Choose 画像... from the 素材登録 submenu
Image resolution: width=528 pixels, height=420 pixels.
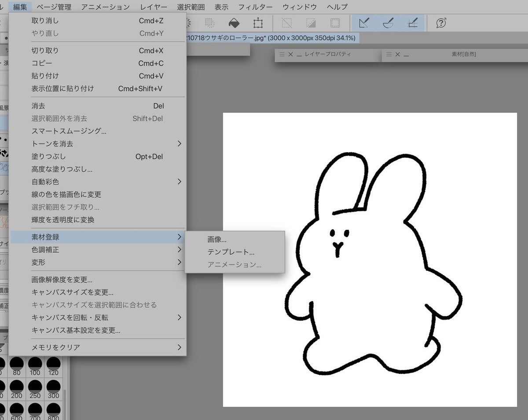click(x=217, y=240)
